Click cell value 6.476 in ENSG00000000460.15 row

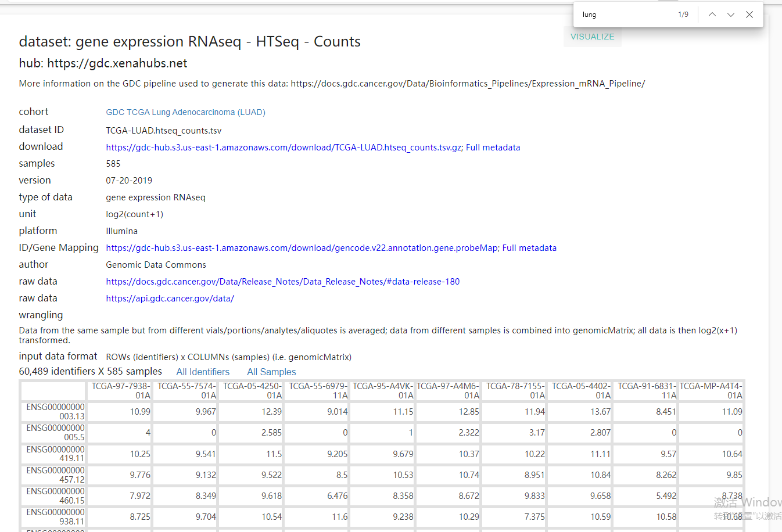[x=337, y=496]
